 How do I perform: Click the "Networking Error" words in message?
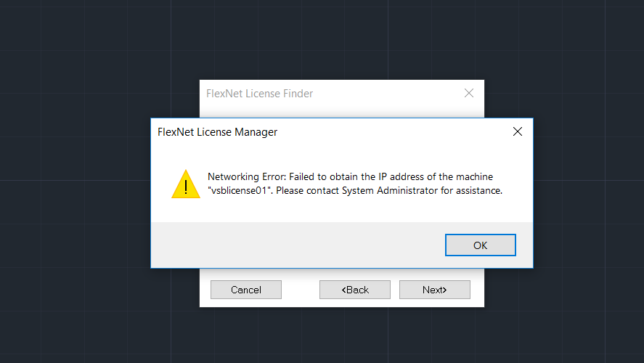coord(245,176)
